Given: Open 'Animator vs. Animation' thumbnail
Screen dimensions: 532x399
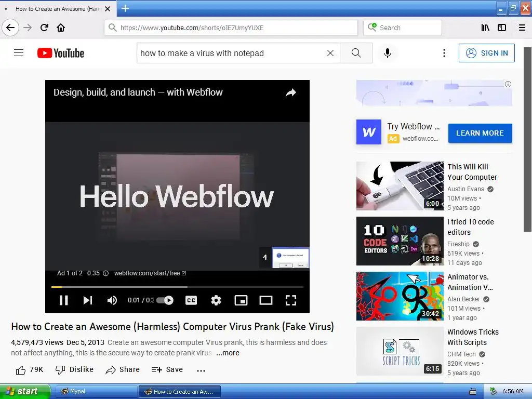Looking at the screenshot, I should [400, 296].
